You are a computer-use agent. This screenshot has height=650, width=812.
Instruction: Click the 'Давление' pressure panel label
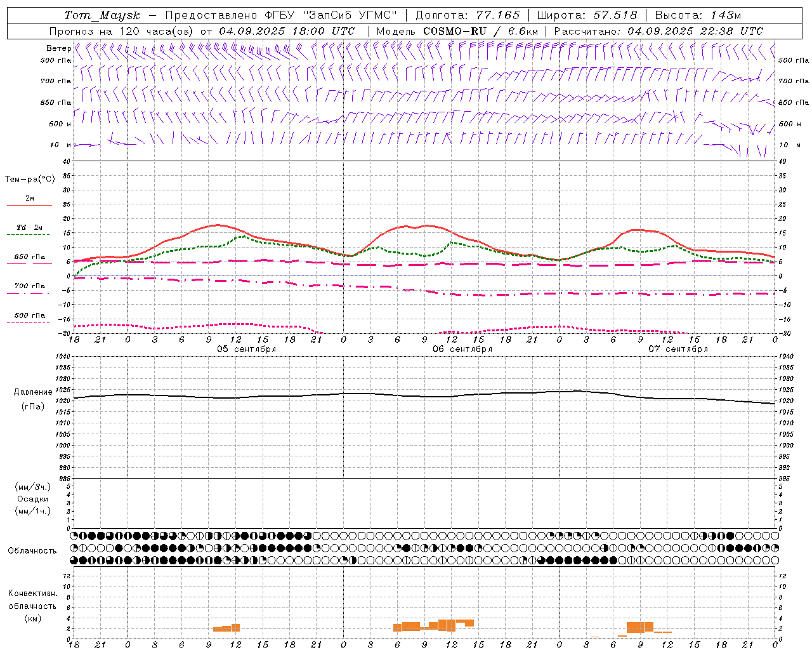(x=33, y=392)
